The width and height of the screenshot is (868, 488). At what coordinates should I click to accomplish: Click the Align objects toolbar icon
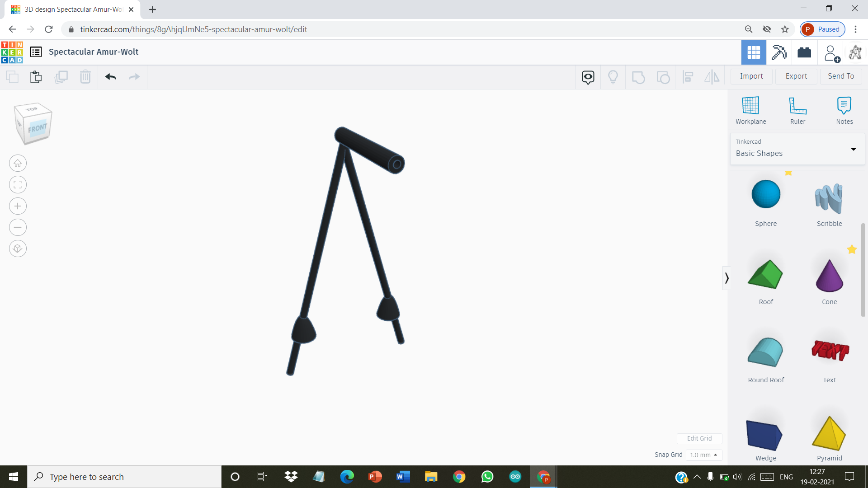[x=688, y=77]
